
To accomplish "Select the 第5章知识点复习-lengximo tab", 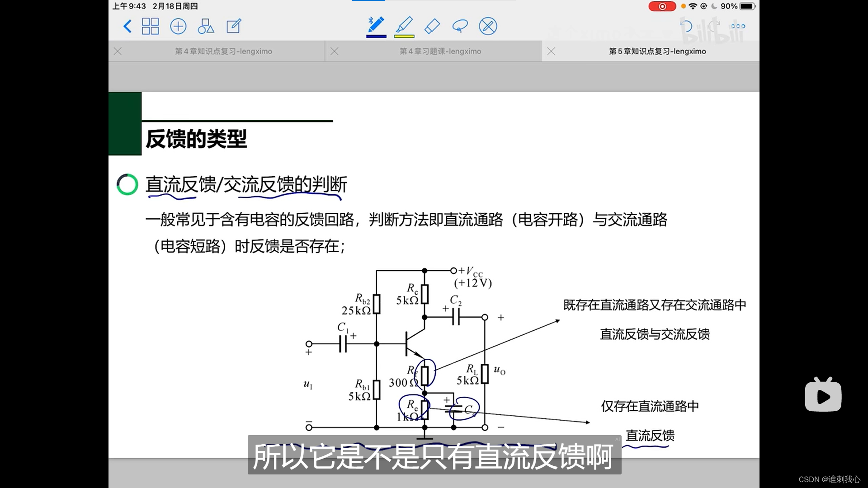I will click(x=657, y=52).
